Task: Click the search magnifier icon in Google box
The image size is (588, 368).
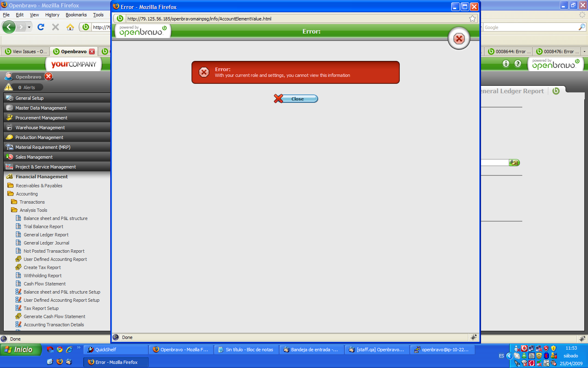Action: point(582,27)
